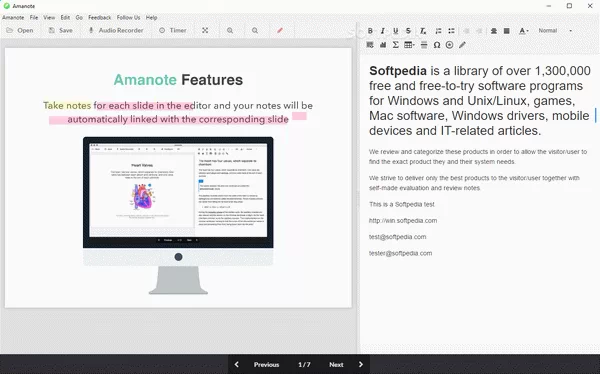Click the decrease indent icon
This screenshot has width=600, height=374.
click(466, 31)
